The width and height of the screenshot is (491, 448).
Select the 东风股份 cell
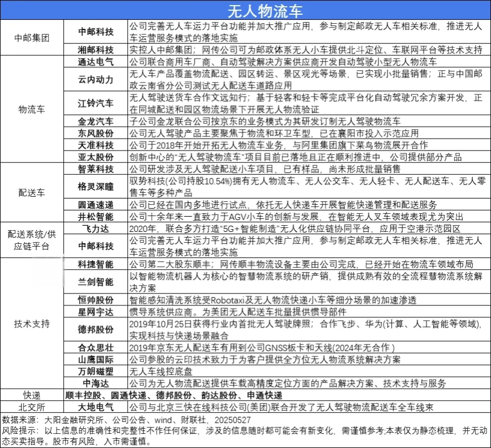[x=95, y=133]
